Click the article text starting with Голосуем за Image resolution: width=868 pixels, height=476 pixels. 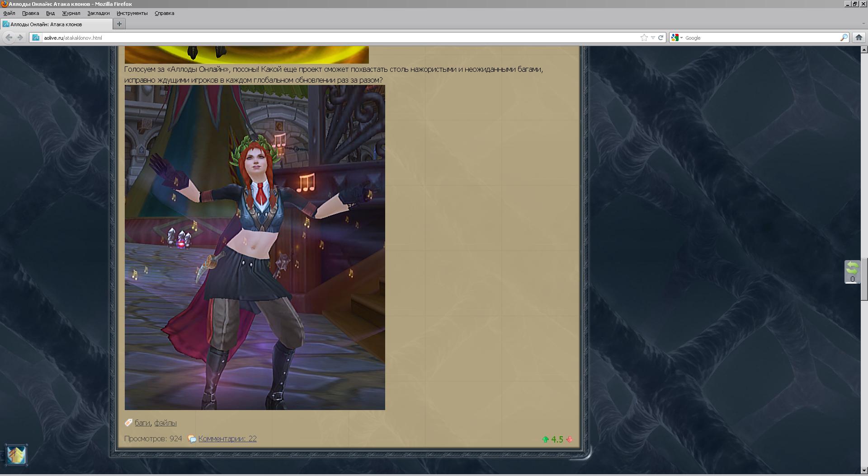[334, 75]
